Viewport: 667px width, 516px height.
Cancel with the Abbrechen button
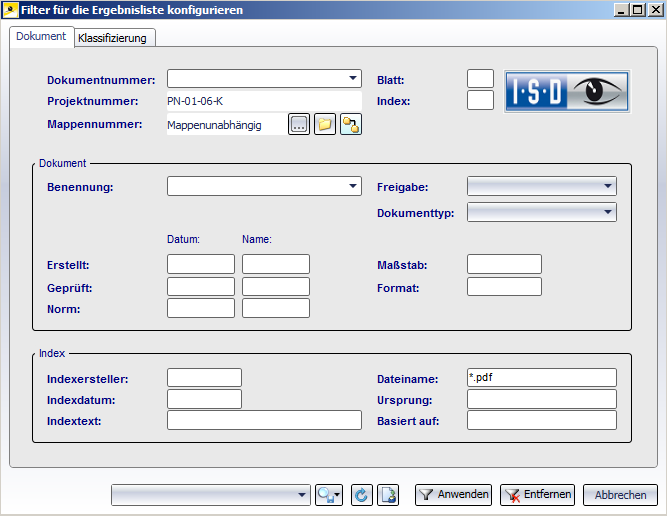(x=621, y=494)
